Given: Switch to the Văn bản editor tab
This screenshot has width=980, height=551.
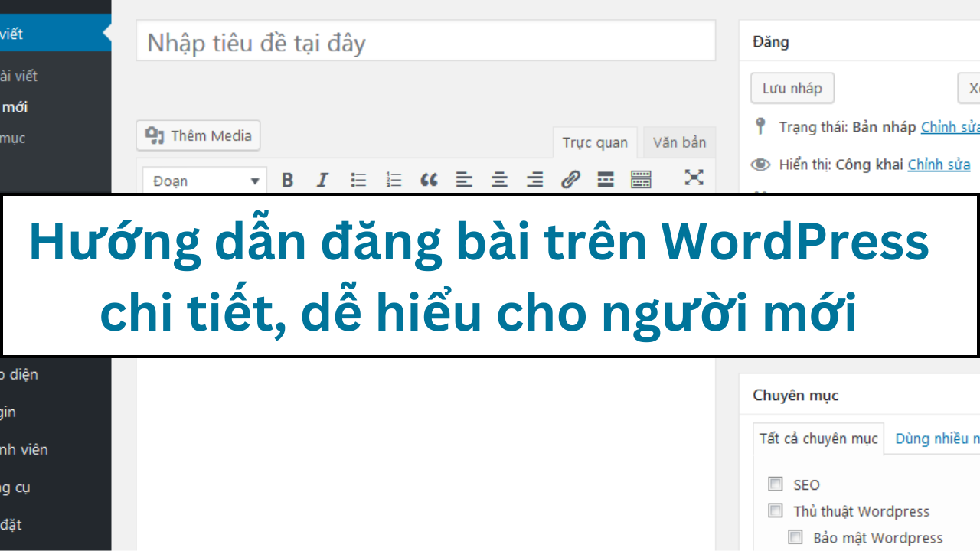Looking at the screenshot, I should (678, 142).
